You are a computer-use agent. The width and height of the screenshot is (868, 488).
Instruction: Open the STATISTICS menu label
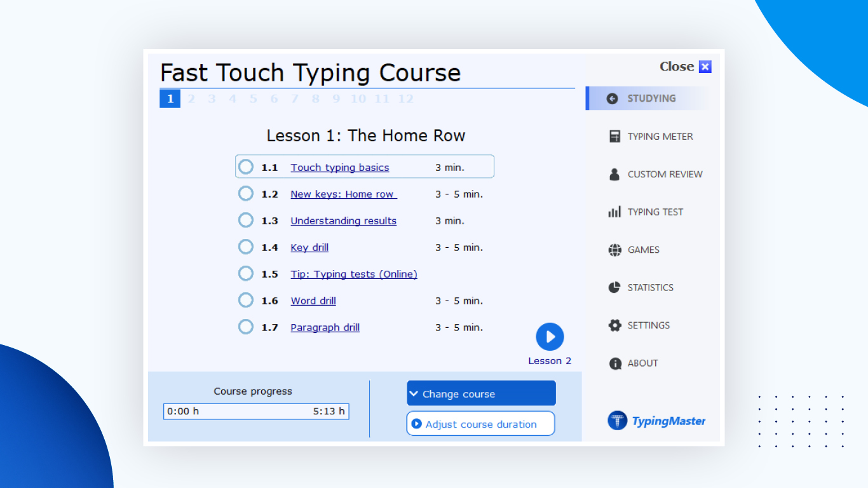[x=651, y=287]
